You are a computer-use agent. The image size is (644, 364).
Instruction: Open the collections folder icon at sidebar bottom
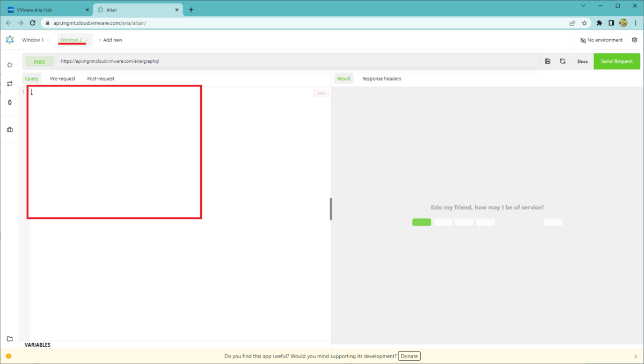[x=10, y=339]
